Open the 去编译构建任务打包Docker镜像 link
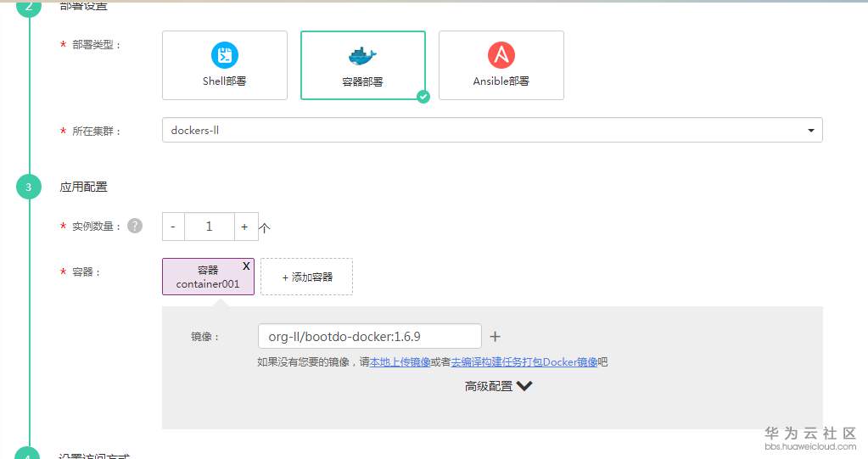This screenshot has height=459, width=868. coord(524,362)
